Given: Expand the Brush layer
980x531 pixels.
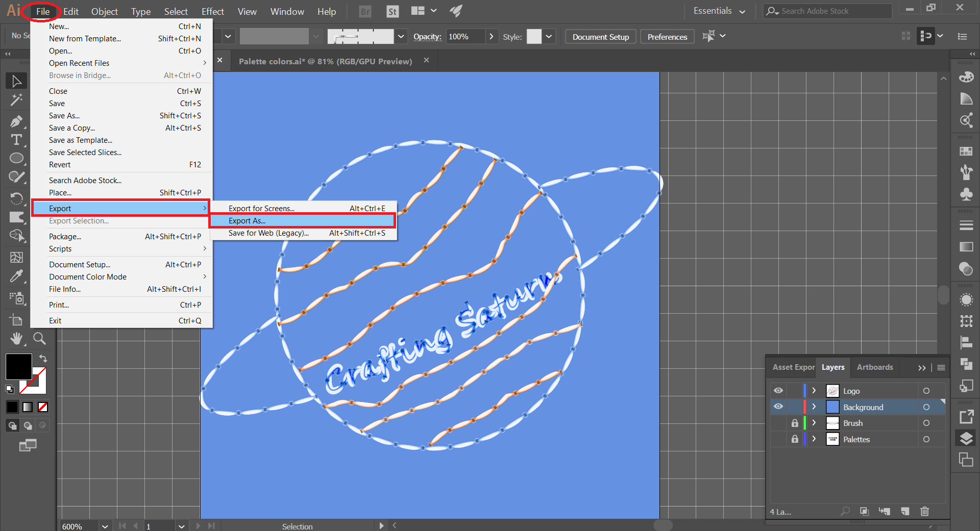Looking at the screenshot, I should pos(814,423).
